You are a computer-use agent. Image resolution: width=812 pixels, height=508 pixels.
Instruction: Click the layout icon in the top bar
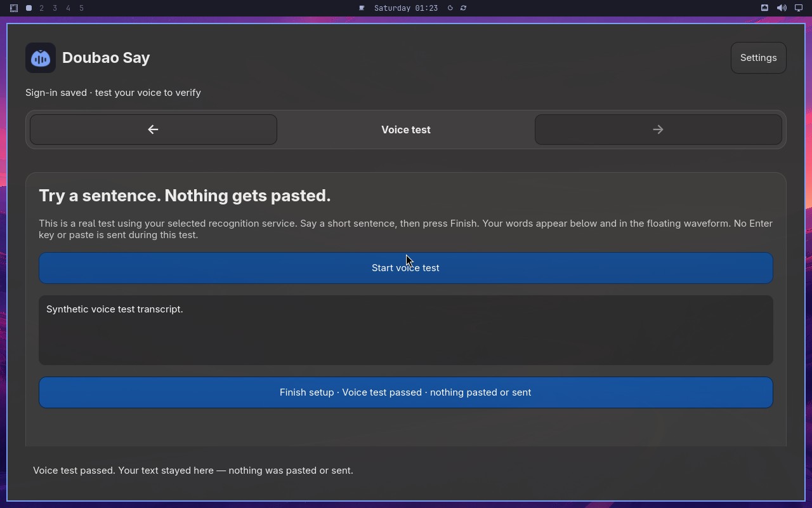14,8
